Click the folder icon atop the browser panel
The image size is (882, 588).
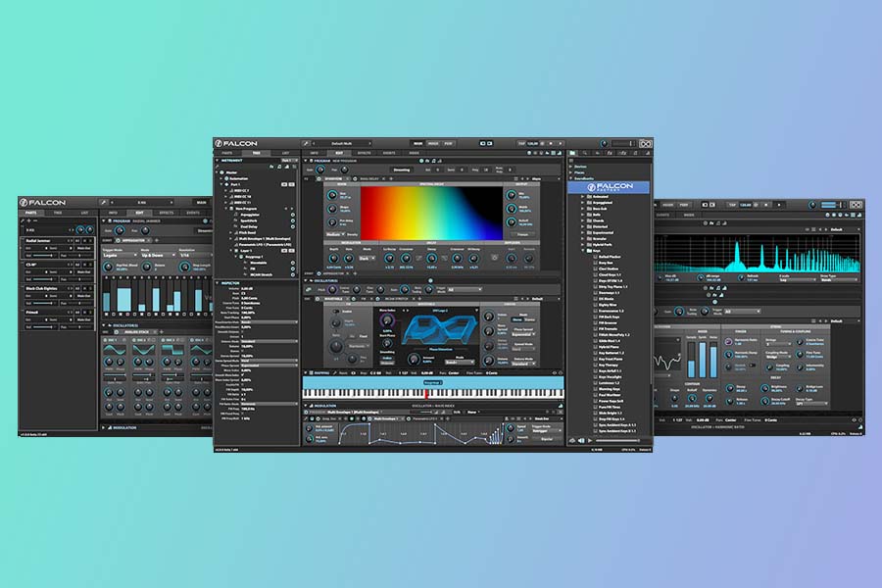coord(573,154)
